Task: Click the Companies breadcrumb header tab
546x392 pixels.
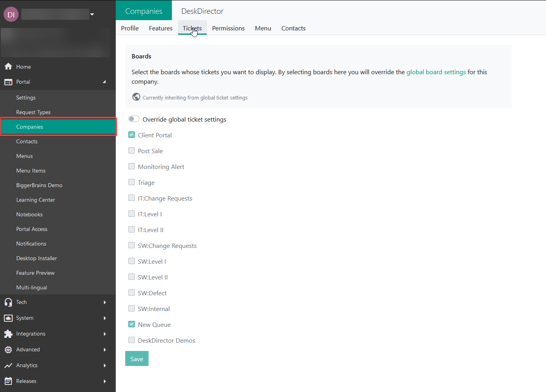Action: (x=144, y=11)
